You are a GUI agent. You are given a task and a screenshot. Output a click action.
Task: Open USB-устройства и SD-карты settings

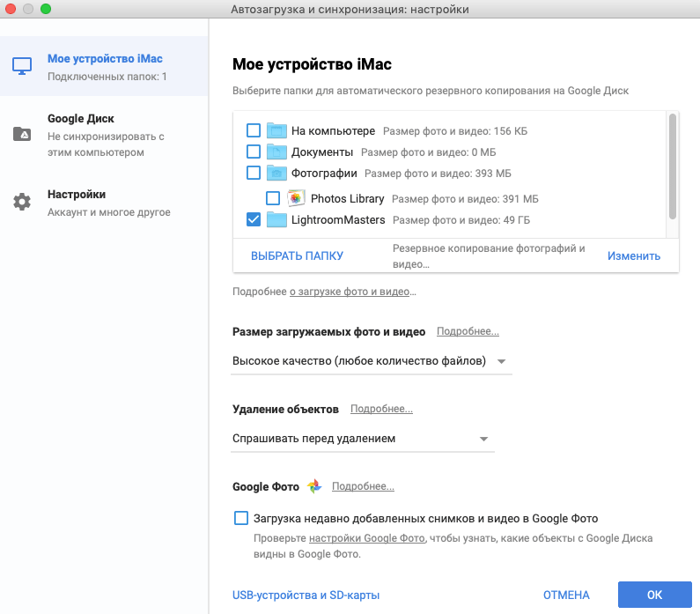tap(306, 596)
